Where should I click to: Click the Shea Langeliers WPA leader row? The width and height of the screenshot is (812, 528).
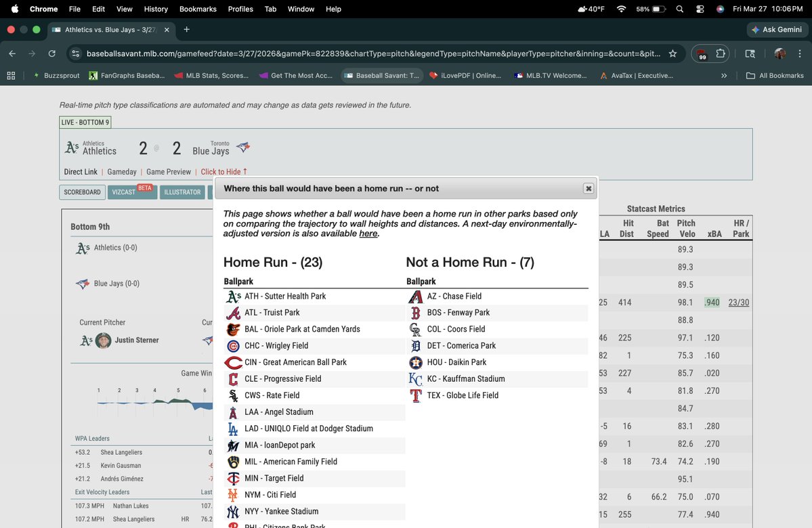144,452
